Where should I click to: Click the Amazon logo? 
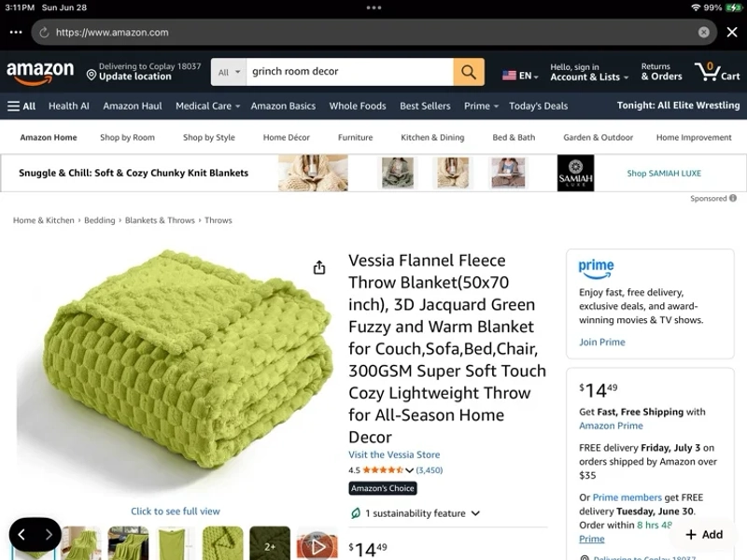pos(40,73)
